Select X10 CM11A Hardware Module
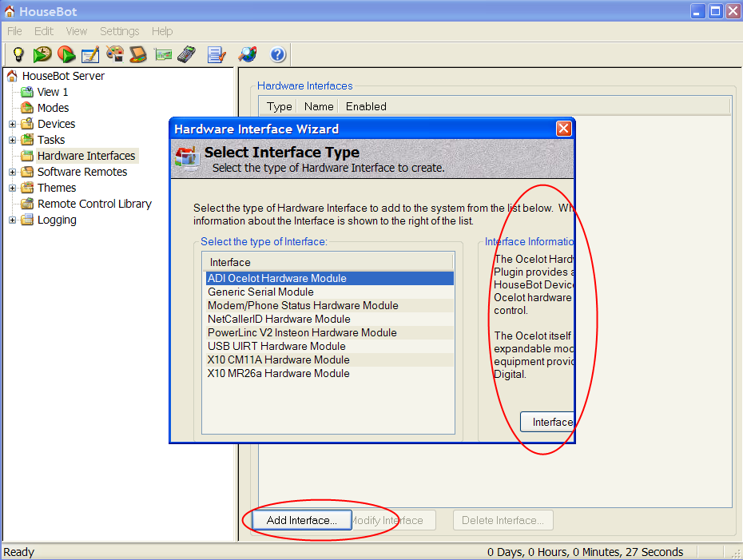743x560 pixels. 330,360
